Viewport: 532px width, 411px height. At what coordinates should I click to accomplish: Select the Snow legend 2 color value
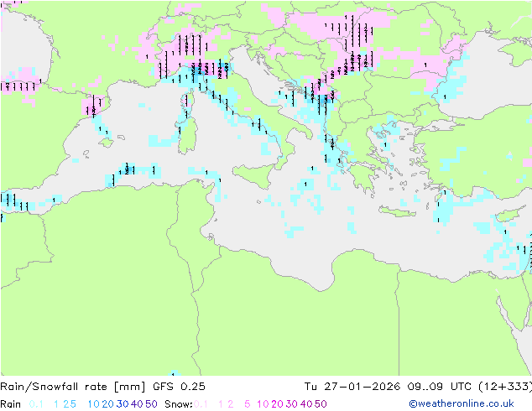click(231, 404)
